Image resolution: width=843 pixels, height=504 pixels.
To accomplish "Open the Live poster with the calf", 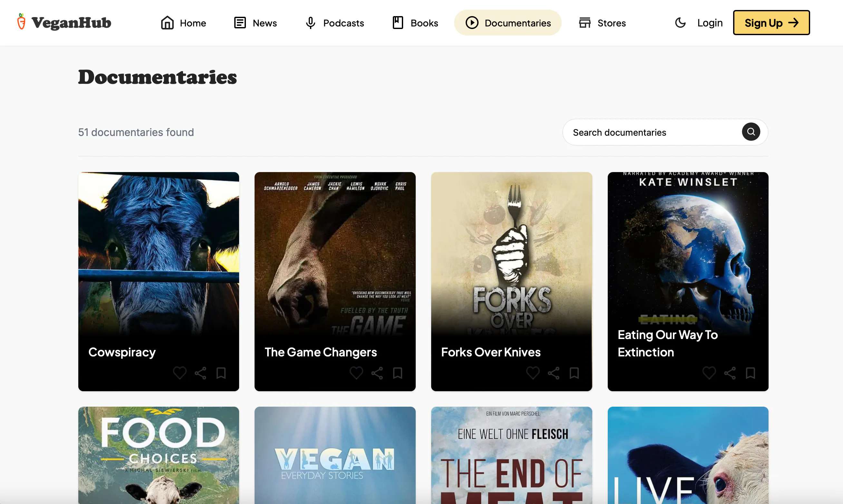I will tap(688, 455).
